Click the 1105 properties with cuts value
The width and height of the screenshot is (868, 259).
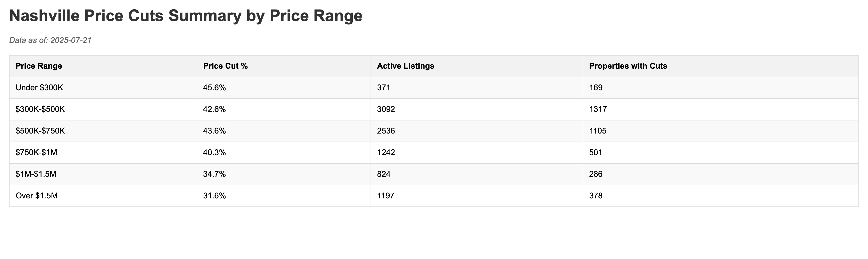pyautogui.click(x=598, y=131)
